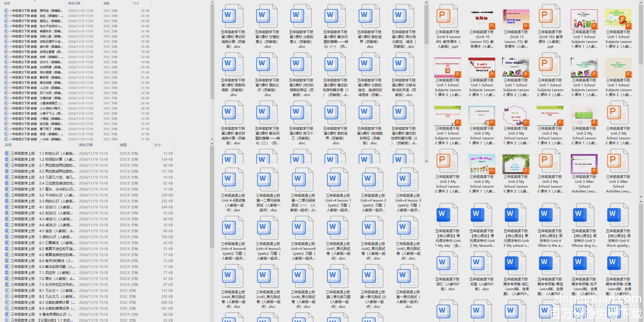
Task: Select the 第1课时 圆的认识 document icon
Action: [x=267, y=64]
